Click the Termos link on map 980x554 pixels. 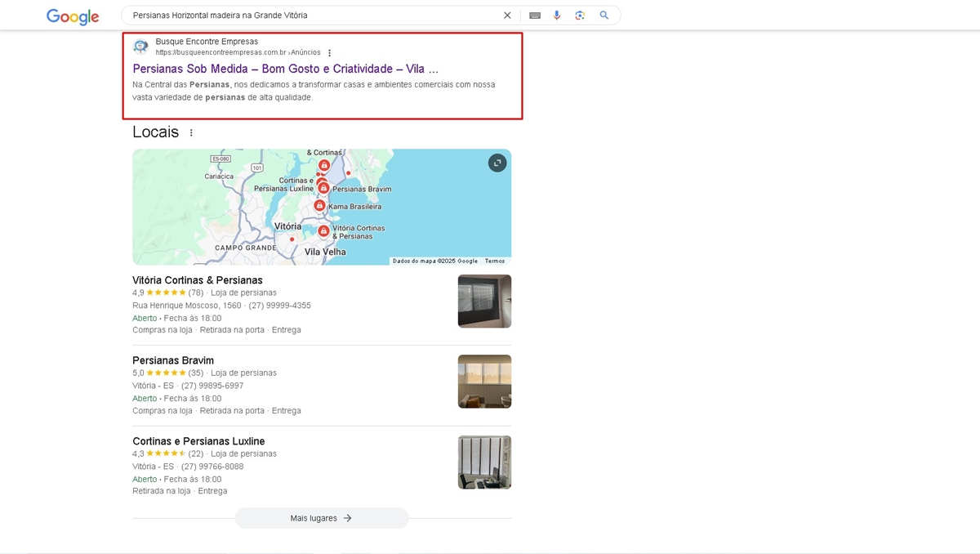click(495, 261)
